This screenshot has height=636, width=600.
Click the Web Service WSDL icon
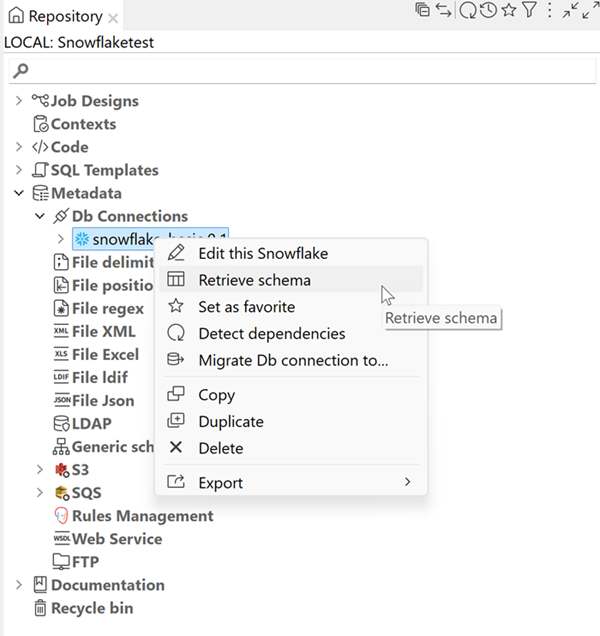coord(62,539)
